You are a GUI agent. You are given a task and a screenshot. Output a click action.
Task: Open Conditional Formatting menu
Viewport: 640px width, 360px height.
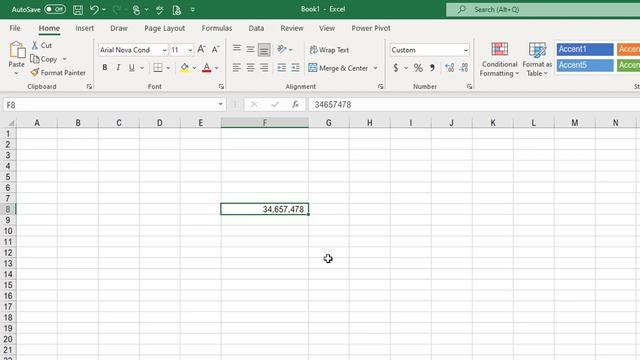[x=499, y=59]
